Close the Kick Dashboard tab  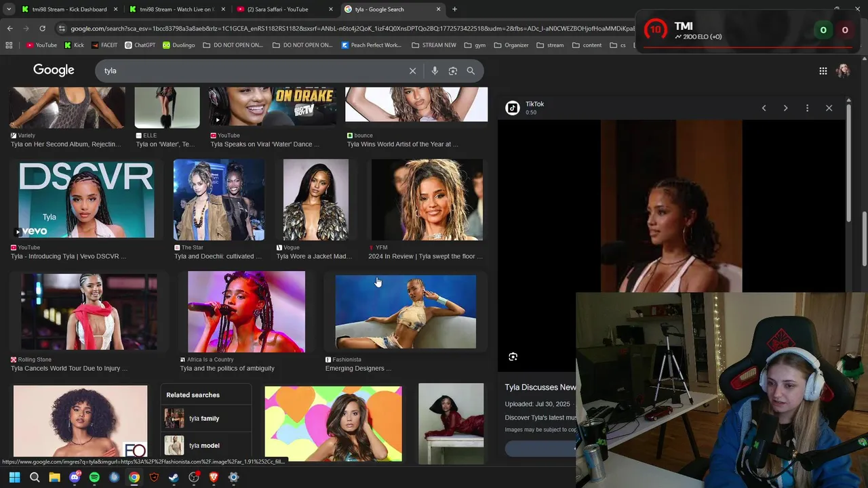[x=115, y=9]
